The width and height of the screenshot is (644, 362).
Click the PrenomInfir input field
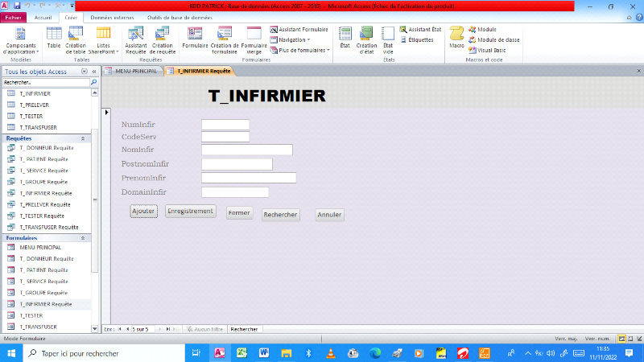[249, 178]
